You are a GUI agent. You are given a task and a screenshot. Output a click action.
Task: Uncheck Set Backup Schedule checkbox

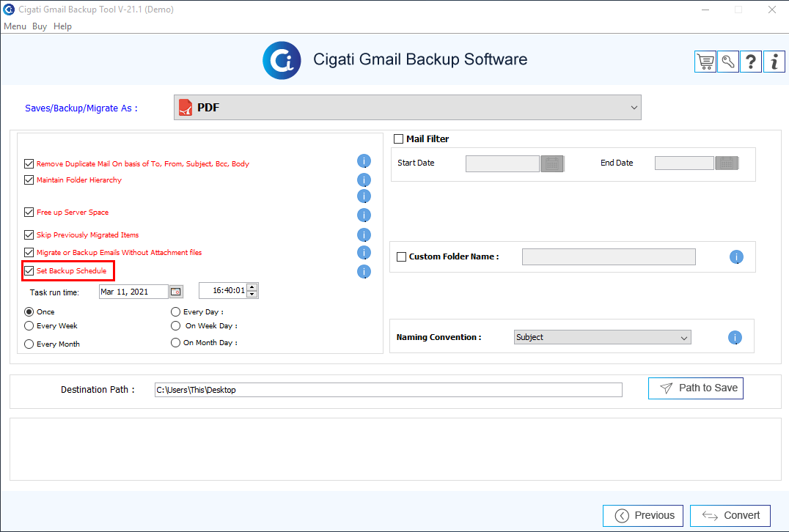click(x=29, y=271)
